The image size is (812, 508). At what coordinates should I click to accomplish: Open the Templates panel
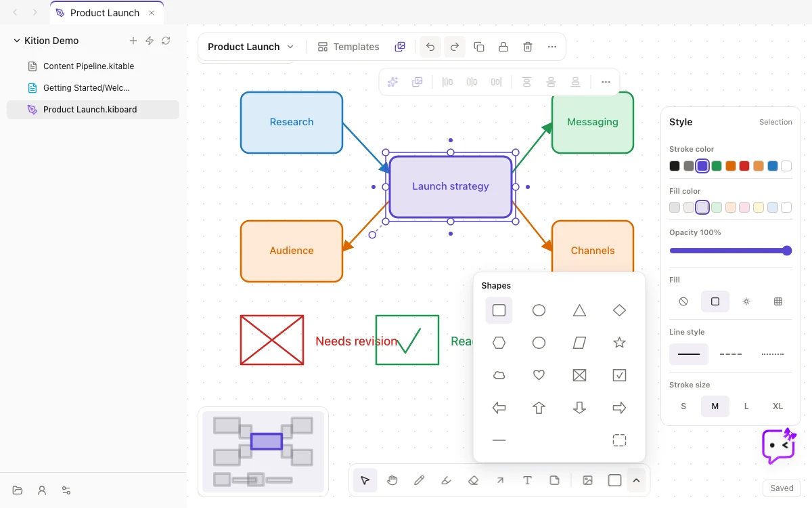348,47
